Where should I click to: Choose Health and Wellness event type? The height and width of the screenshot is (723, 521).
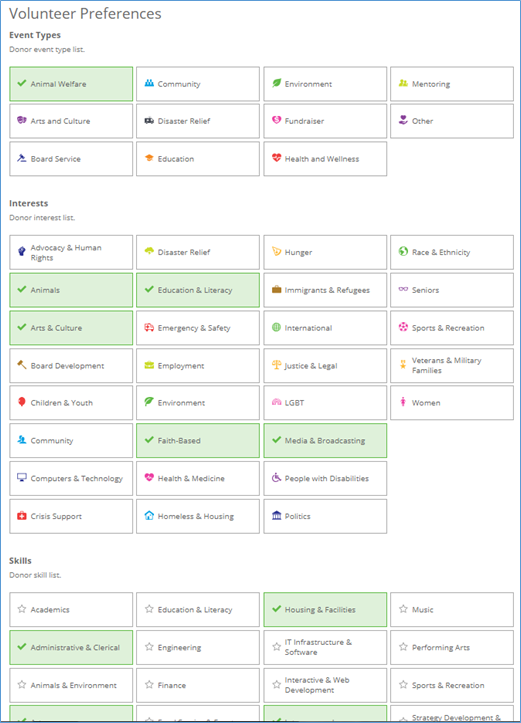point(325,159)
